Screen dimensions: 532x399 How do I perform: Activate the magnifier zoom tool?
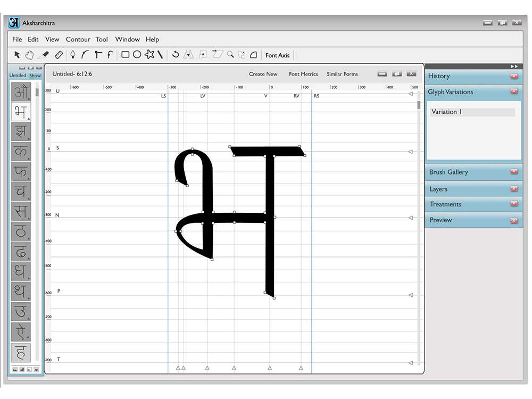coord(230,54)
